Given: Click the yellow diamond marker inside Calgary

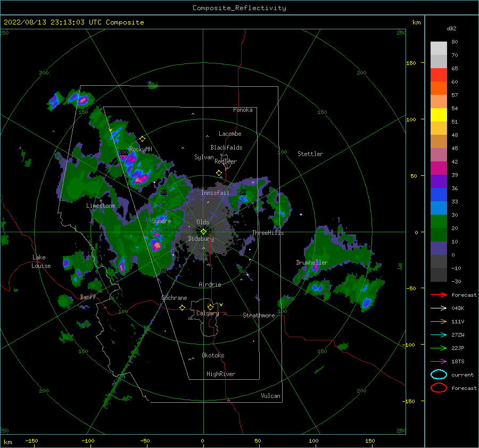Looking at the screenshot, I should pyautogui.click(x=210, y=307).
